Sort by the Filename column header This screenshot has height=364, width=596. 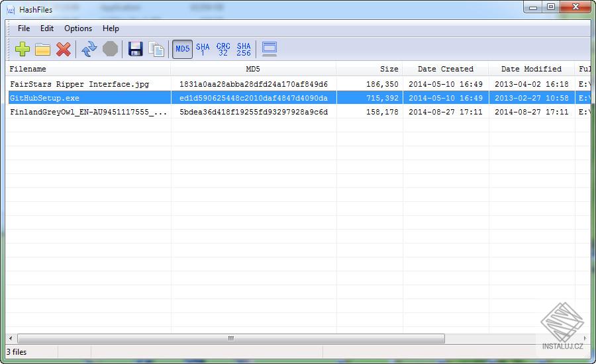coord(88,69)
